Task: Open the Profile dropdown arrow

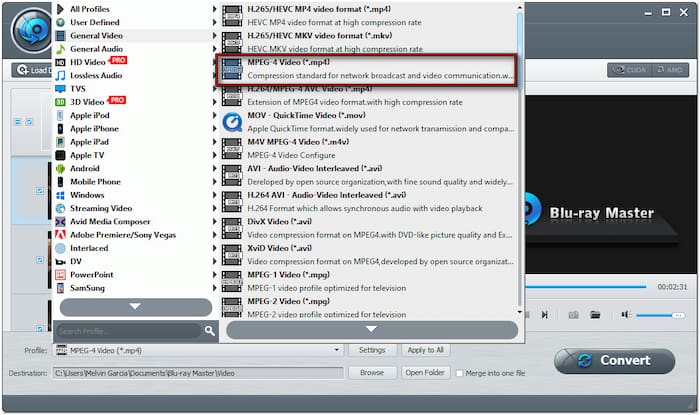Action: pos(337,350)
